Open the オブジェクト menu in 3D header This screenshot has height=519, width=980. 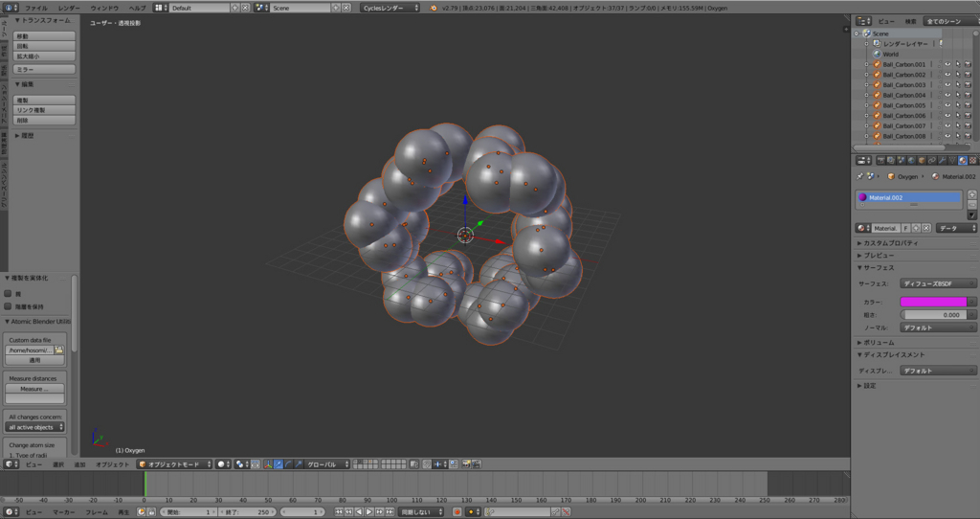(x=113, y=464)
